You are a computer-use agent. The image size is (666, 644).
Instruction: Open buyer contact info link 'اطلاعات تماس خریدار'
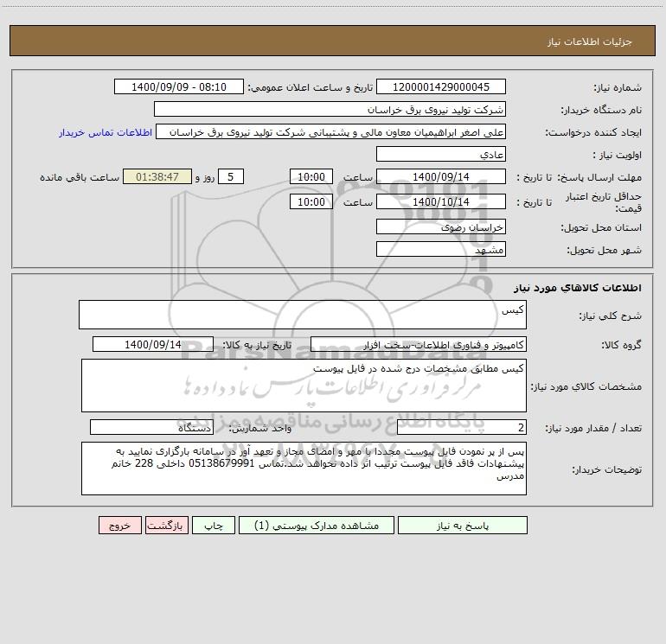[106, 132]
